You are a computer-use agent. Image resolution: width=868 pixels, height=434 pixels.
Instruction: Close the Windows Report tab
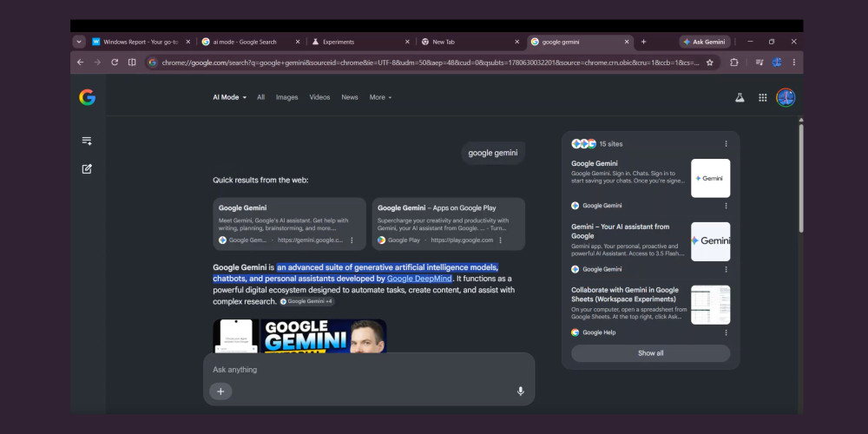coord(187,42)
